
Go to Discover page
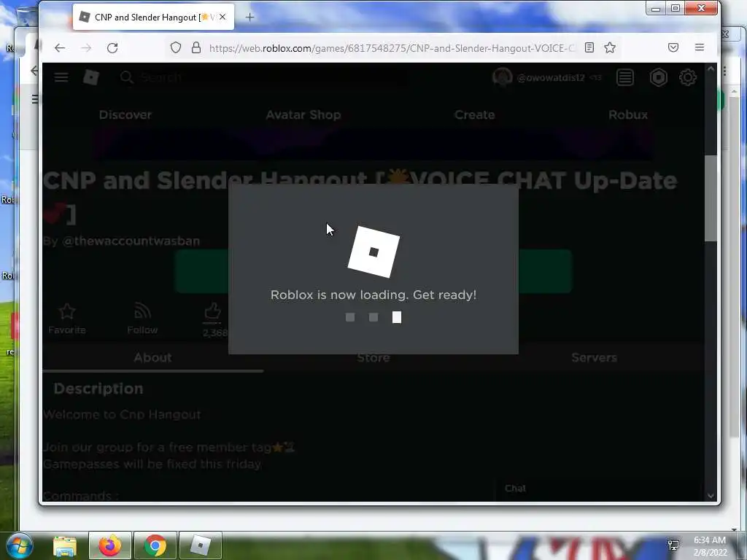125,114
